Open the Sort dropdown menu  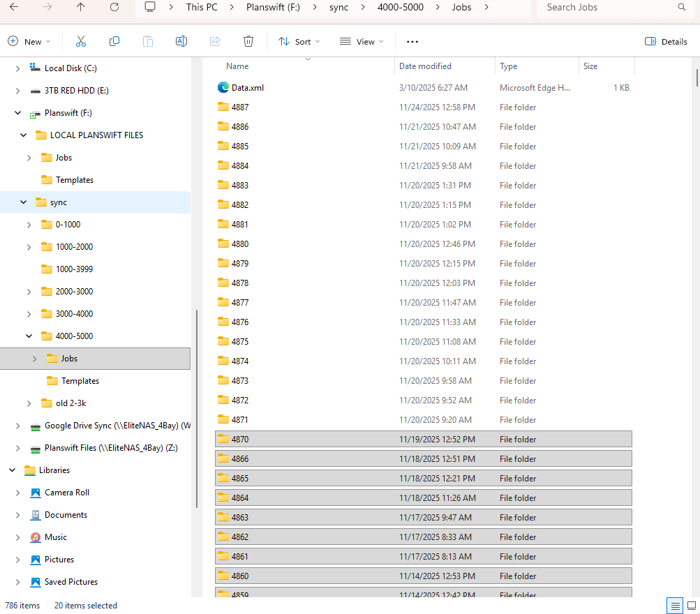point(299,42)
